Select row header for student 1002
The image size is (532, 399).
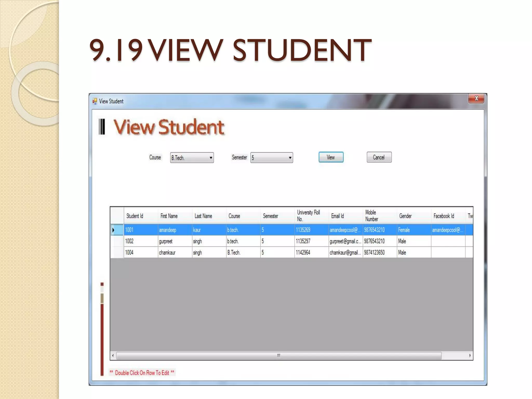click(117, 241)
